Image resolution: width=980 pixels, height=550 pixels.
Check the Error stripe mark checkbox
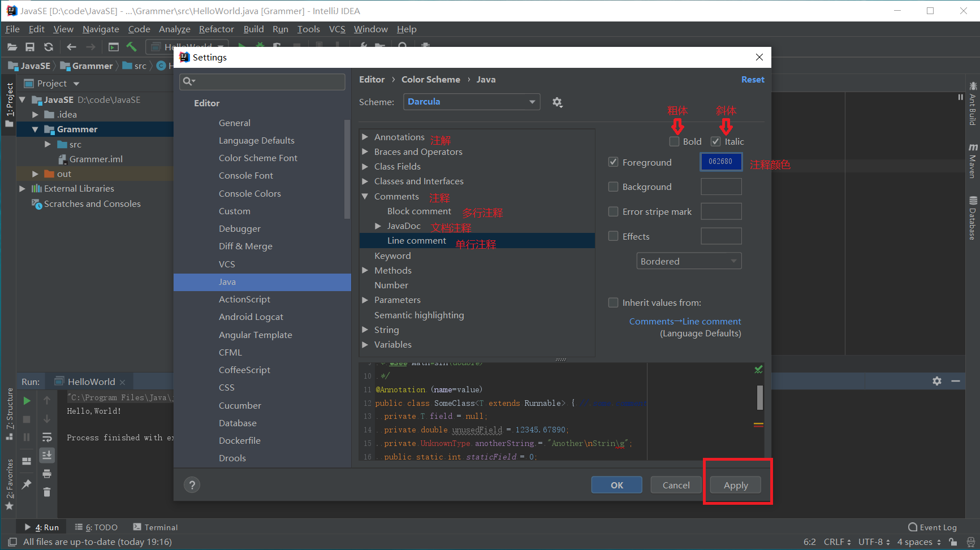[613, 211]
